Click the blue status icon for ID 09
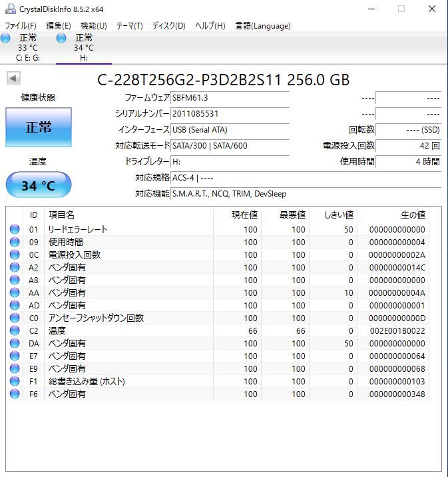This screenshot has height=477, width=448. (15, 242)
